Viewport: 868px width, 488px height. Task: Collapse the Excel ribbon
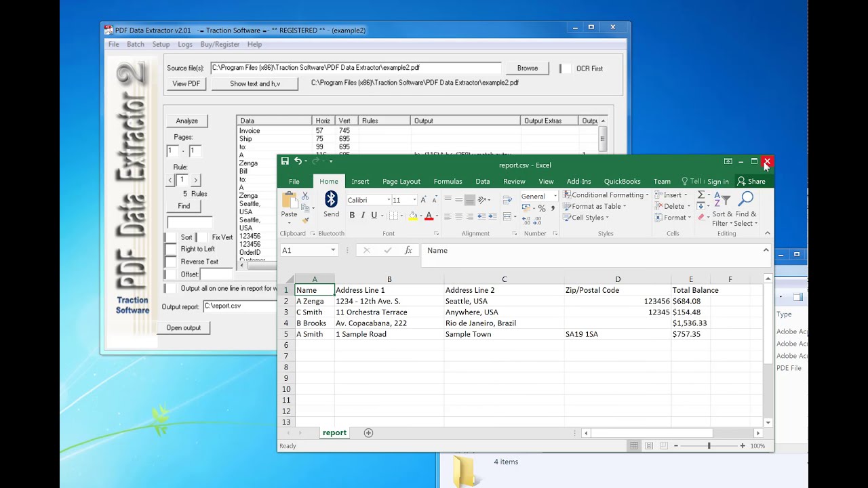pyautogui.click(x=768, y=233)
